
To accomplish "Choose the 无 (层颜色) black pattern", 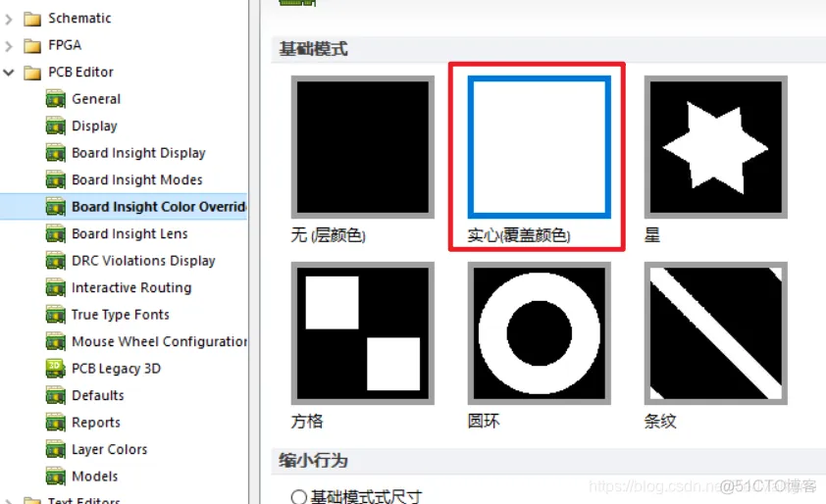I will 362,147.
